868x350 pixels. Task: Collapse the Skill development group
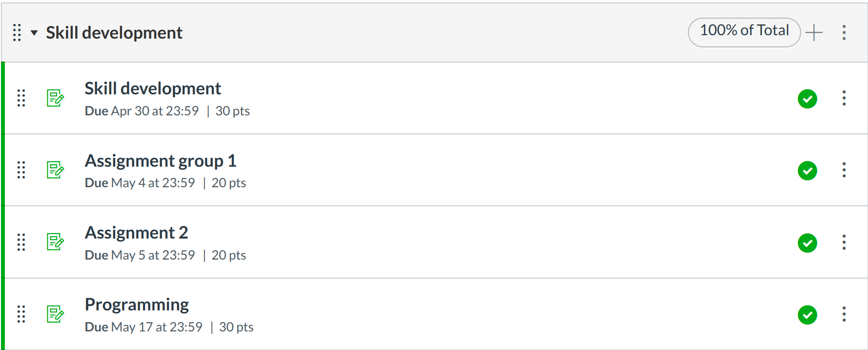coord(33,33)
